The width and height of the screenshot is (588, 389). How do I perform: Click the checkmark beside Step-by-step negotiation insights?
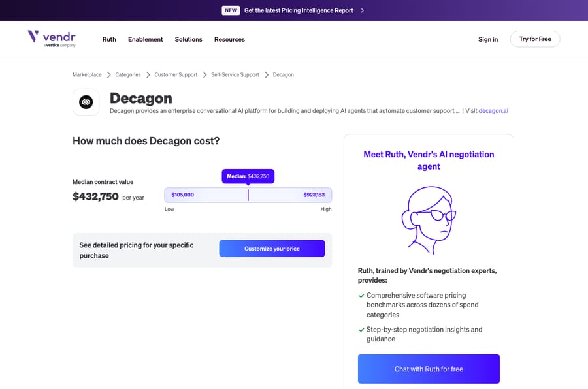click(x=361, y=330)
